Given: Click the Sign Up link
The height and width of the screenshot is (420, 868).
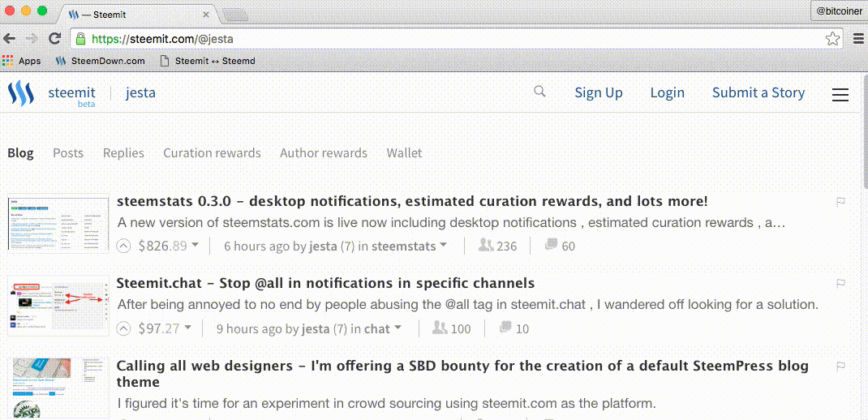Looking at the screenshot, I should 599,93.
